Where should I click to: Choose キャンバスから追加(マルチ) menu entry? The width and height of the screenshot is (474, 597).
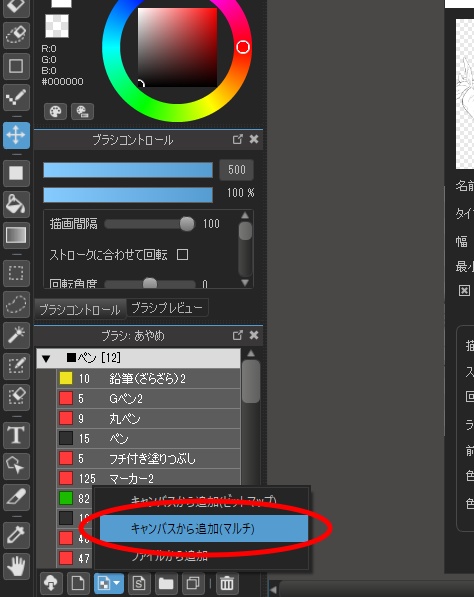(x=204, y=528)
